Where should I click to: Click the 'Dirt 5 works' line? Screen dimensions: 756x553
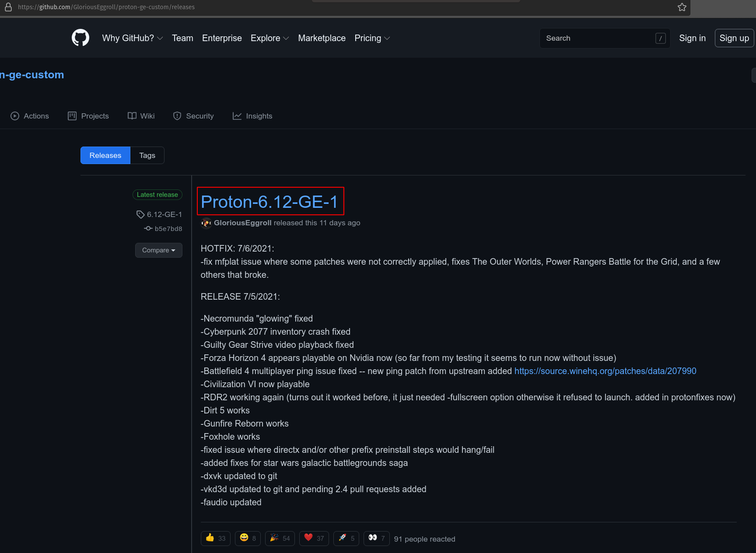click(x=225, y=410)
